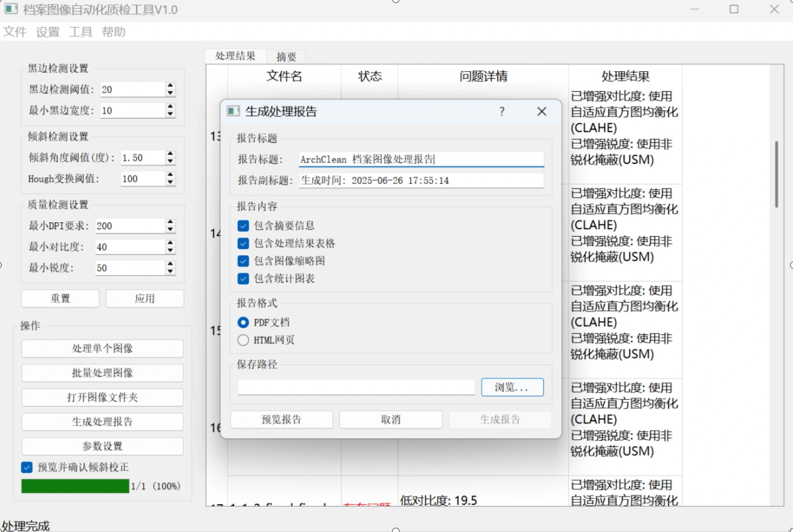
Task: Click the application icon in the title bar
Action: [x=11, y=9]
